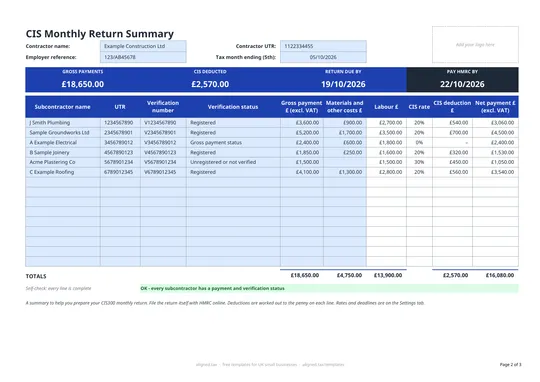
Task: Click total net payment '£16,080.00'
Action: point(500,275)
